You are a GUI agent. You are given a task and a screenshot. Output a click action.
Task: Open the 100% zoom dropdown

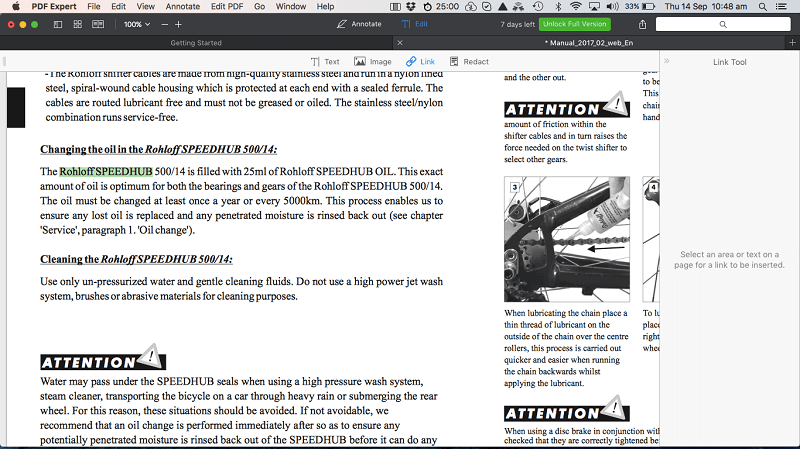137,24
